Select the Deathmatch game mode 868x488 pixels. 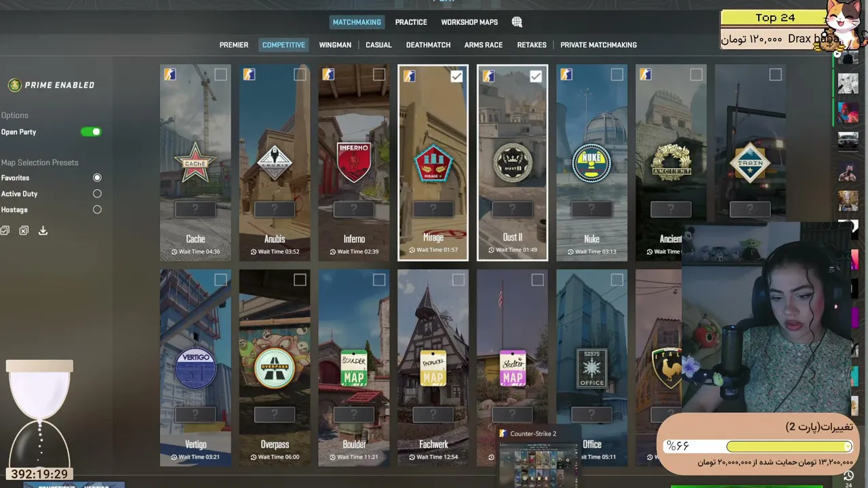point(428,45)
